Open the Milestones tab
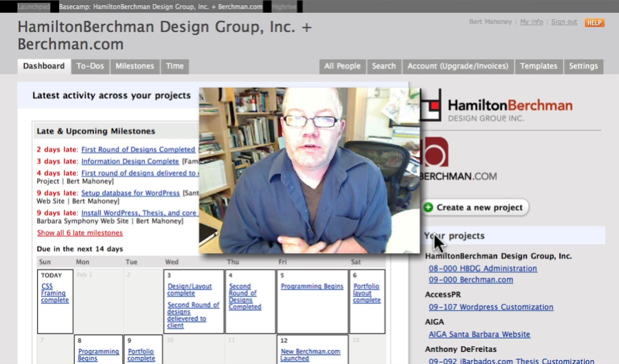 [x=134, y=67]
